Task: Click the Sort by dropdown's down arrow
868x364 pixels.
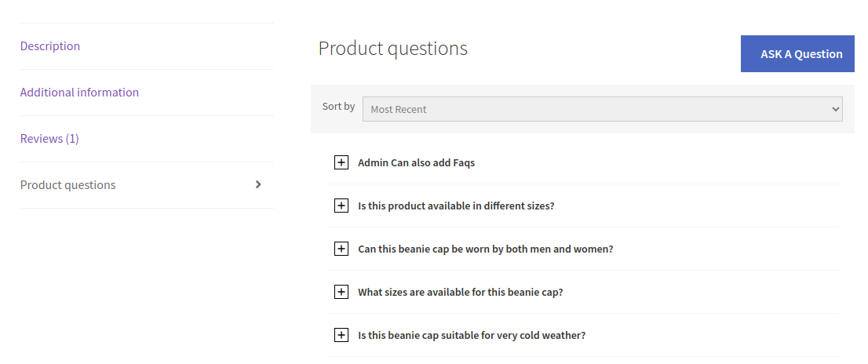Action: click(834, 110)
